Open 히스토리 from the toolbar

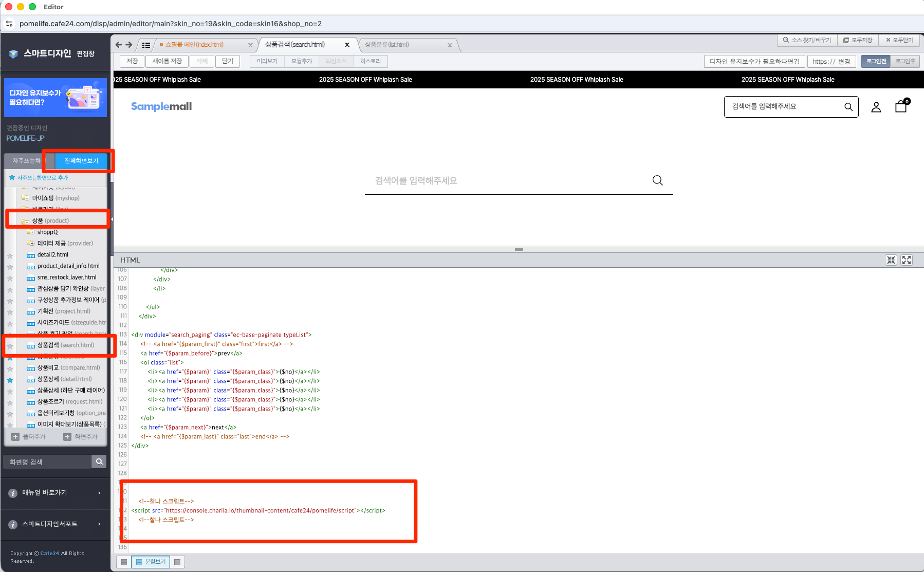(x=370, y=61)
